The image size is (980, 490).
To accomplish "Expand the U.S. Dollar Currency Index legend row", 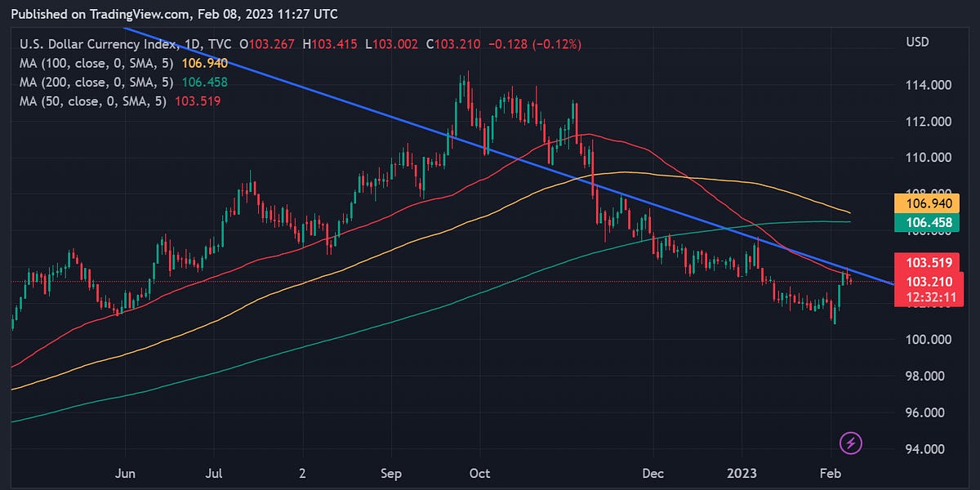I will click(x=98, y=44).
